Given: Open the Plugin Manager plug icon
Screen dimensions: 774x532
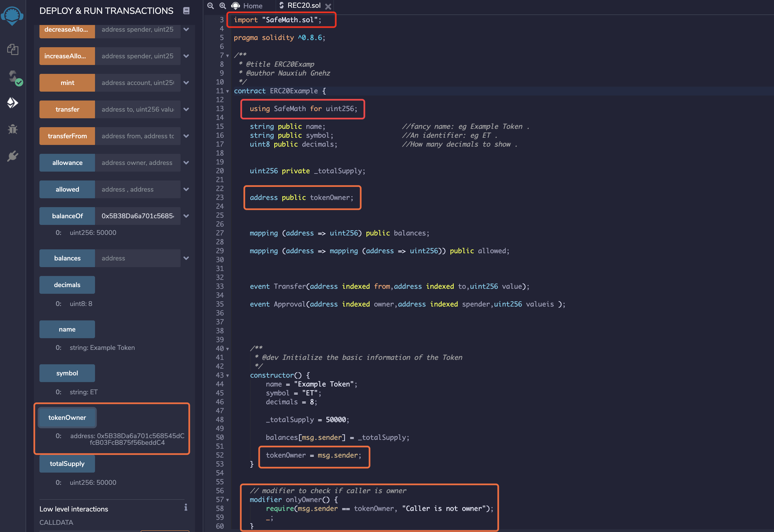Looking at the screenshot, I should point(13,156).
